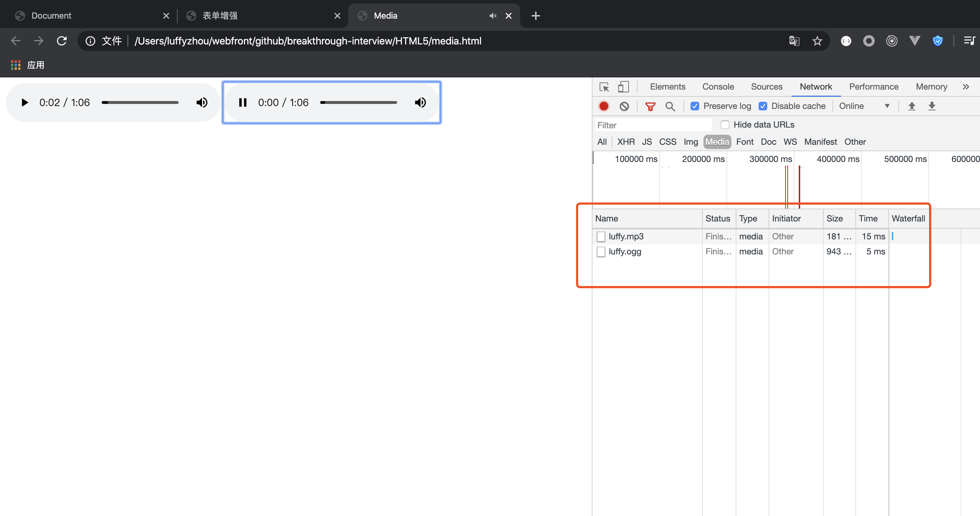The height and width of the screenshot is (516, 980).
Task: Toggle the device toolbar icon
Action: (623, 87)
